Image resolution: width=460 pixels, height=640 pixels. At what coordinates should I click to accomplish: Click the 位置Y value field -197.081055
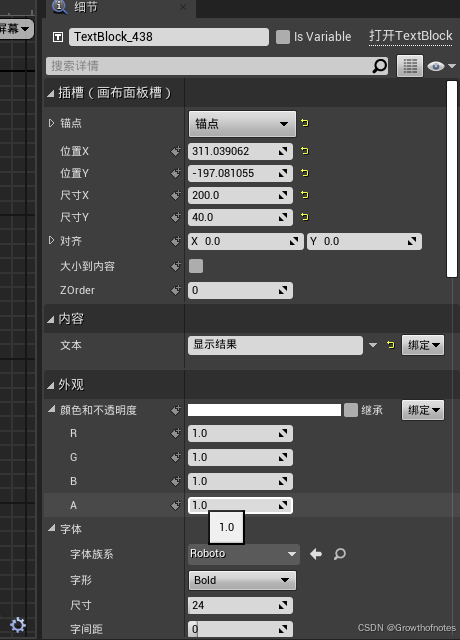(x=240, y=173)
